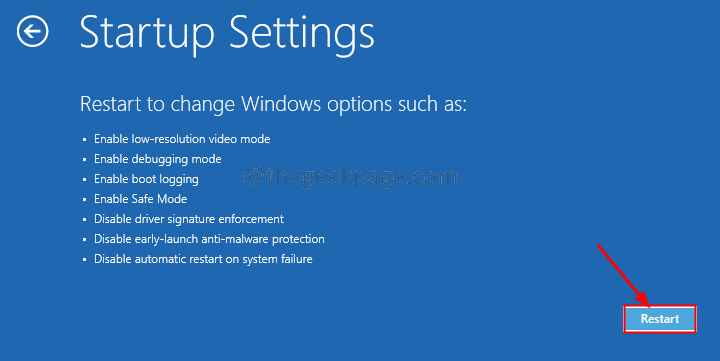Click the red arrow pointing to Restart

point(623,275)
